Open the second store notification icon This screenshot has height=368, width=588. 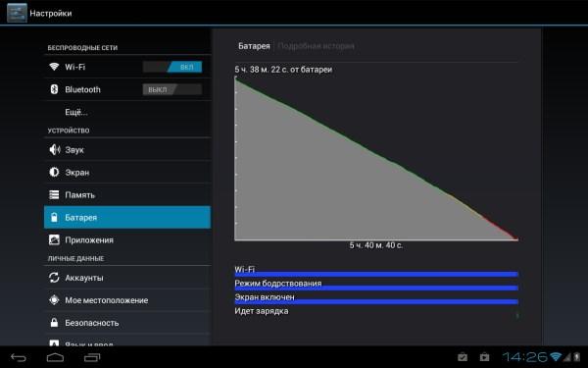click(x=484, y=356)
